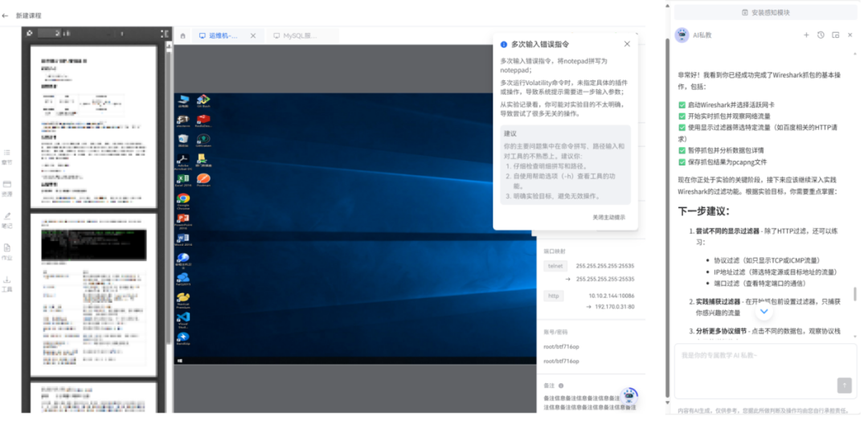This screenshot has width=868, height=421.
Task: Open the 工具 tools sidebar icon
Action: point(7,283)
